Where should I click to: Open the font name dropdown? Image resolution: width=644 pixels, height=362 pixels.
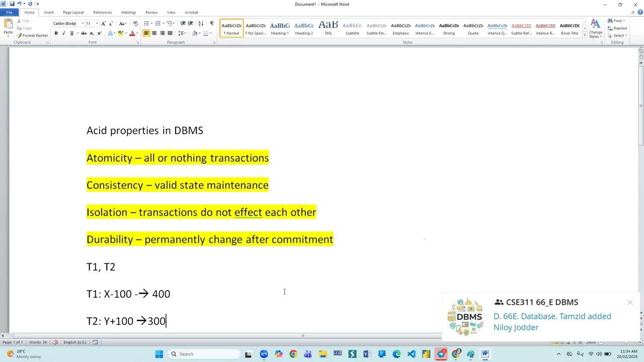click(x=82, y=24)
